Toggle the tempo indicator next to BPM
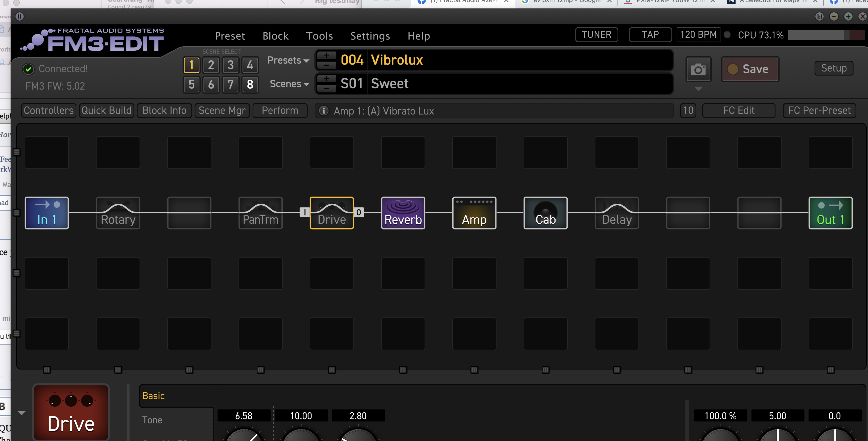Screen dimensions: 868x441 click(x=727, y=35)
